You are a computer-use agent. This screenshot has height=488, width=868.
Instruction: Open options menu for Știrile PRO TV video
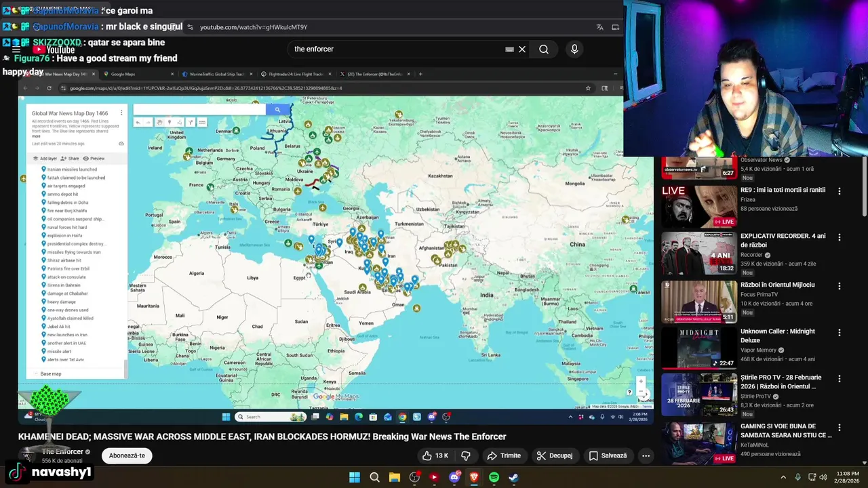(x=840, y=379)
